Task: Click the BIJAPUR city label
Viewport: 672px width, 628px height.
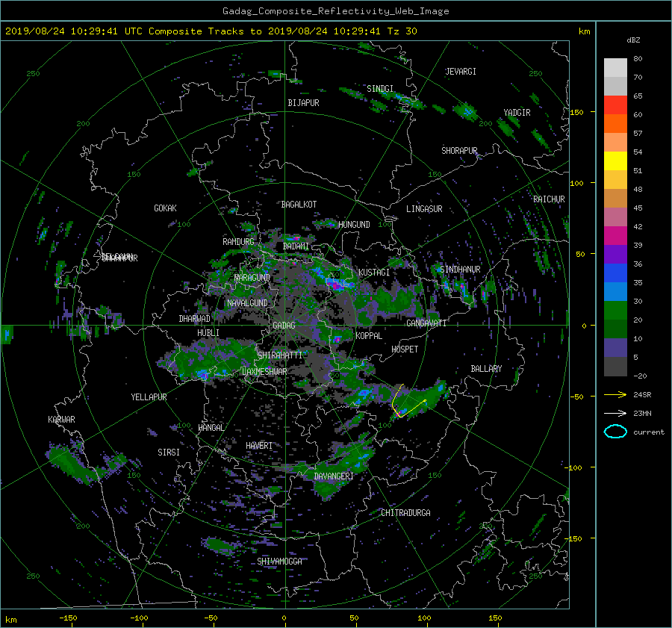Action: coord(303,103)
